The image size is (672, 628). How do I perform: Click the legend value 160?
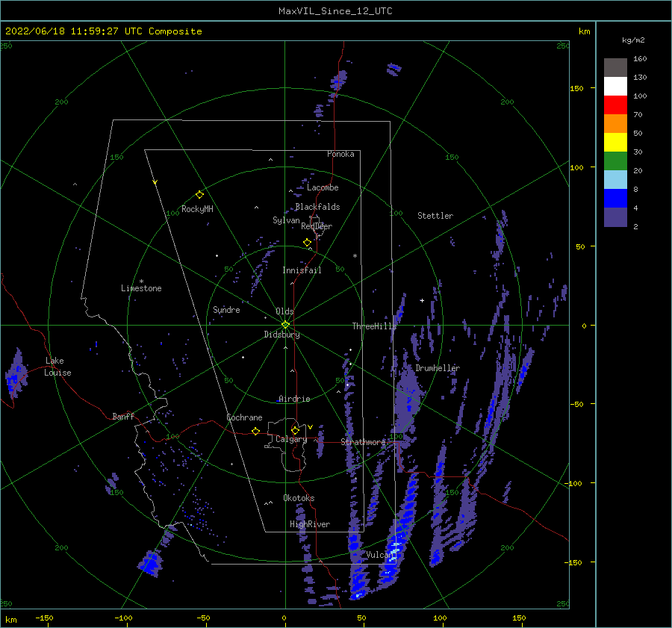coord(640,59)
